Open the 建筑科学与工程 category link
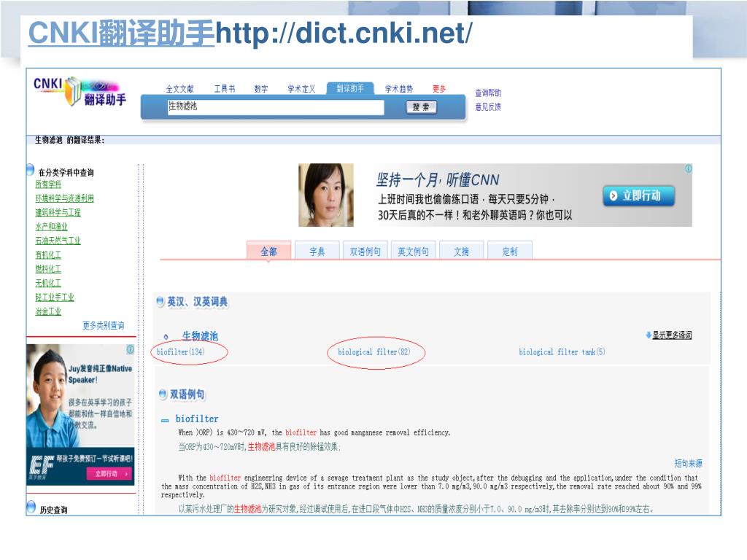747x560 pixels. coord(58,212)
